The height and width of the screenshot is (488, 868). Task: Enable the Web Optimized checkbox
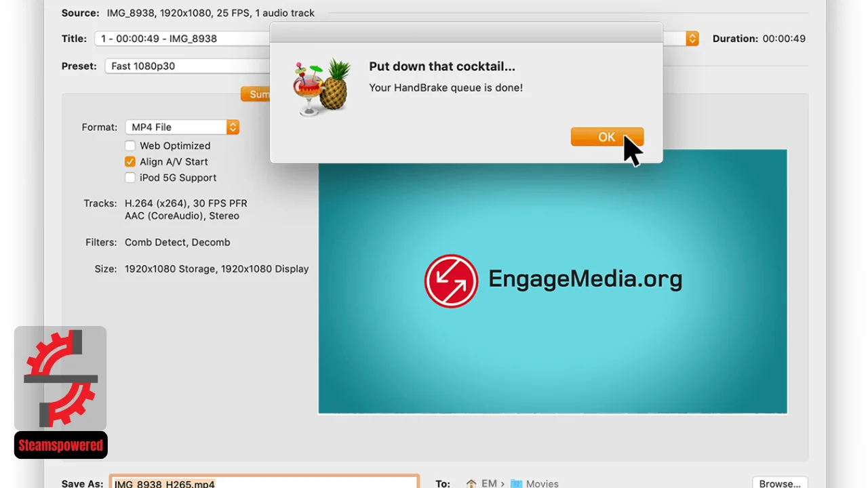130,146
